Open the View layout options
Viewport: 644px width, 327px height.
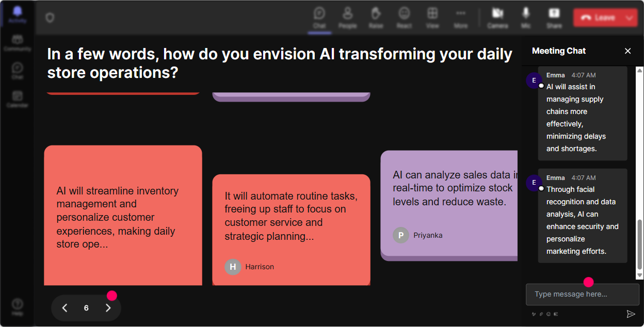[x=432, y=18]
